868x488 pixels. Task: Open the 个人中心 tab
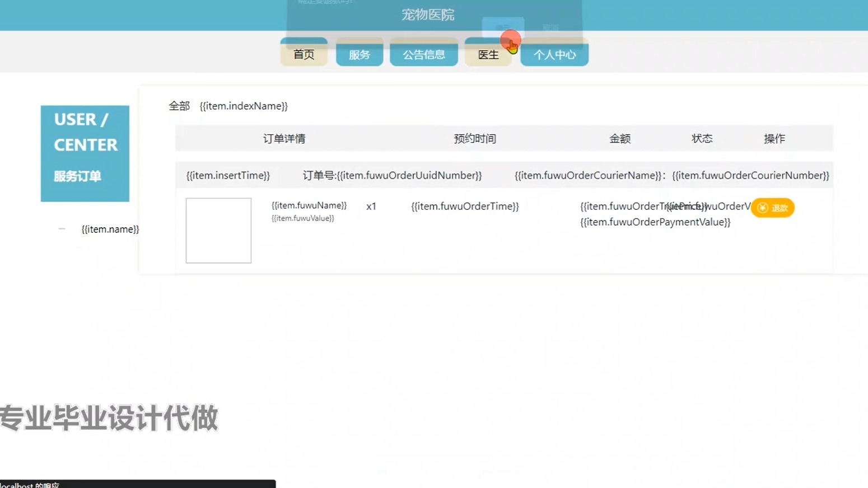(554, 54)
